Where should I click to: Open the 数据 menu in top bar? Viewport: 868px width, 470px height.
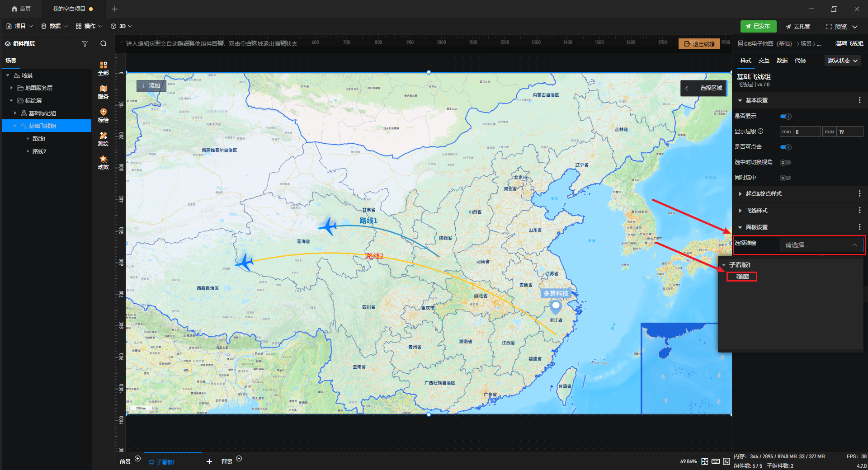[x=54, y=26]
